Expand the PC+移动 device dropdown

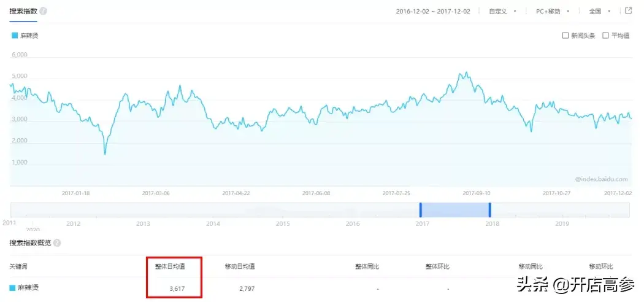[551, 12]
